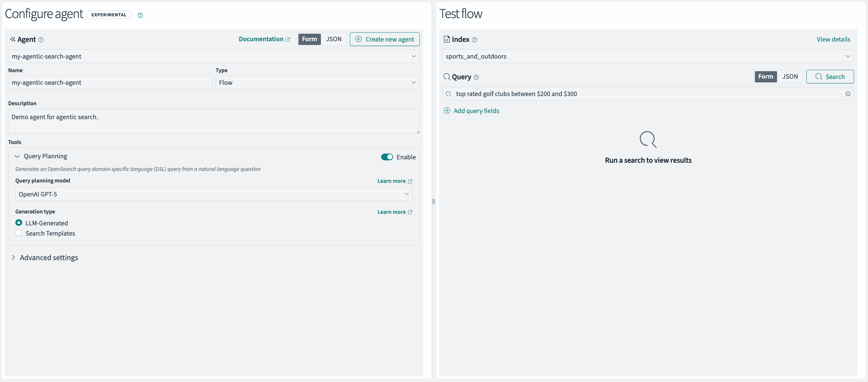The image size is (868, 382).
Task: Click the help icon next to Agent
Action: pos(41,40)
